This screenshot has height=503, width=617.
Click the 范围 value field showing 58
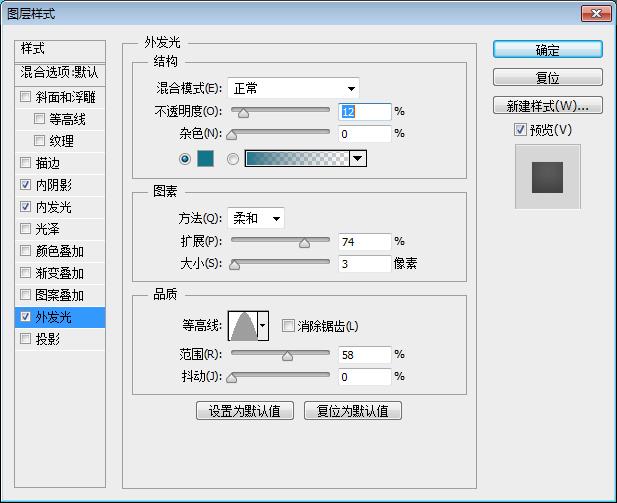tap(365, 355)
